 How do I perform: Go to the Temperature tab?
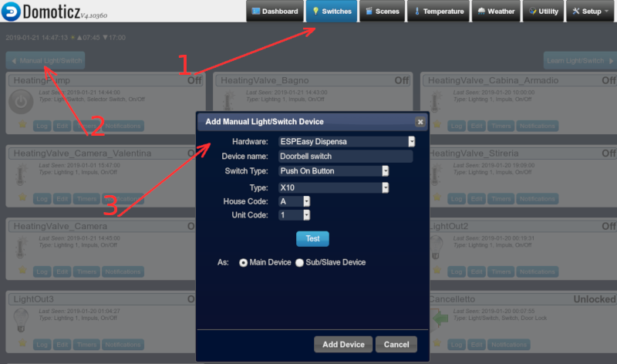pyautogui.click(x=438, y=12)
